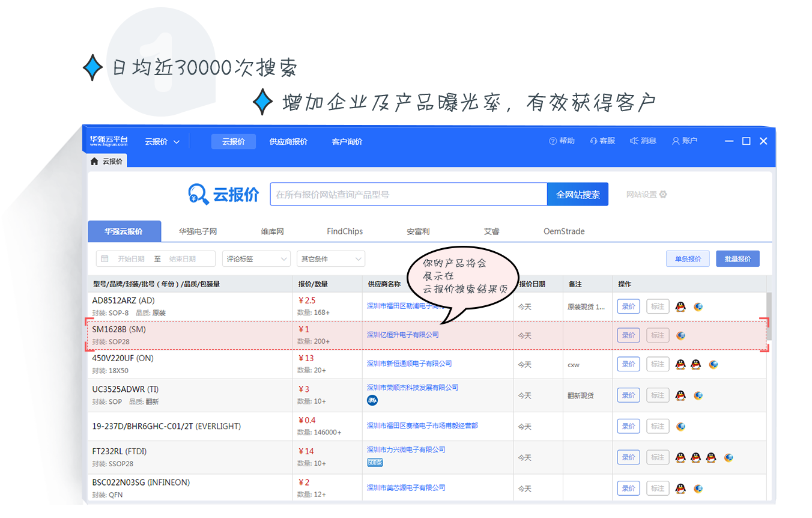Switch to 维库网 tab
Viewport: 812px width, 518px height.
(x=272, y=231)
